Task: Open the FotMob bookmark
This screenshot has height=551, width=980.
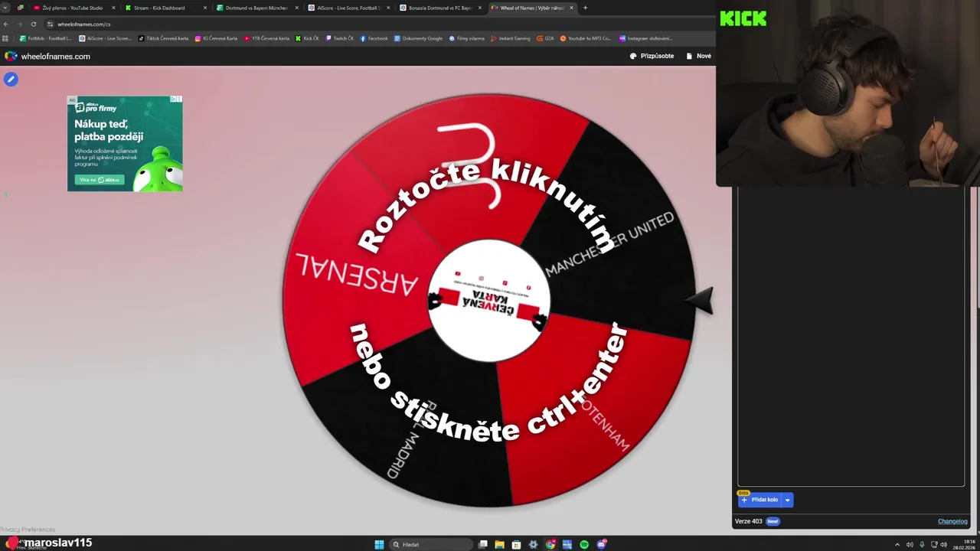Action: [x=45, y=38]
